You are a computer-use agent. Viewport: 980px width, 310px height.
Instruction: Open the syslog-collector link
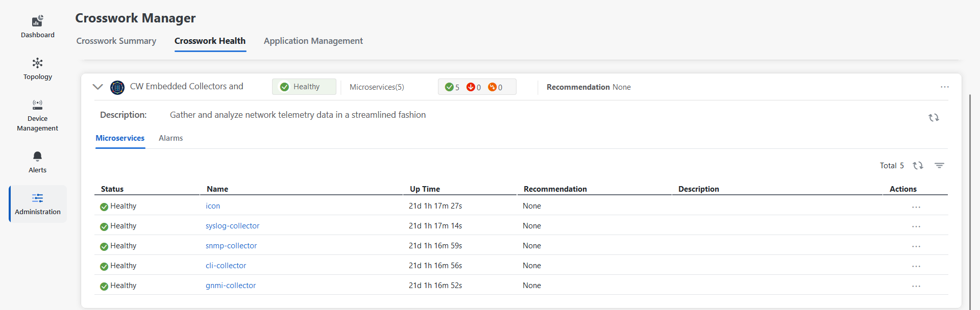(x=232, y=226)
